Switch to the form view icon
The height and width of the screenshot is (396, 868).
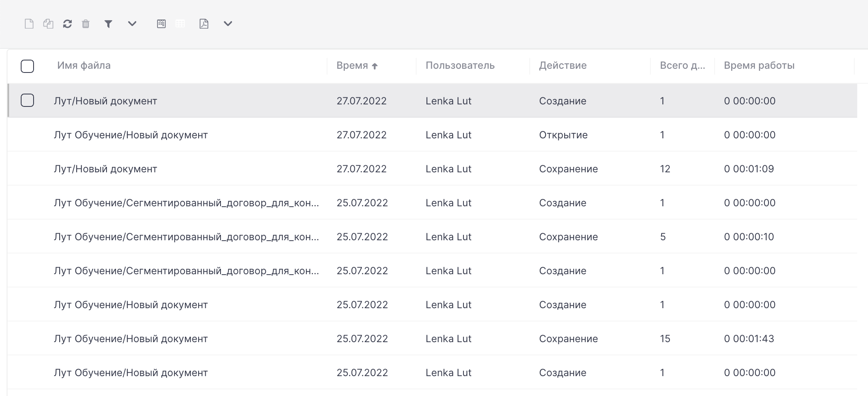click(x=161, y=24)
